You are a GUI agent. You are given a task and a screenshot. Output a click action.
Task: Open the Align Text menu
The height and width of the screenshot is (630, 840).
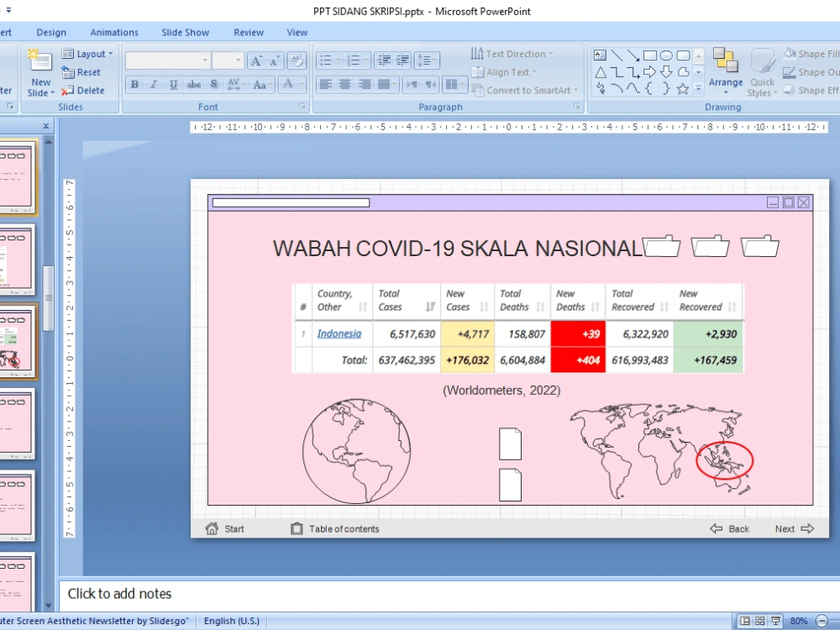click(x=504, y=72)
